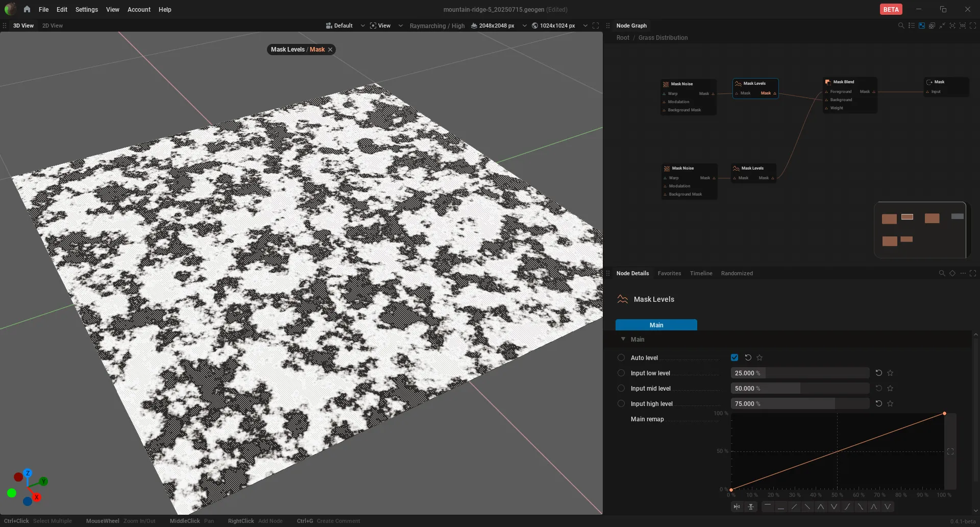Image resolution: width=980 pixels, height=527 pixels.
Task: Apply the linear descending curve preset
Action: [807, 507]
